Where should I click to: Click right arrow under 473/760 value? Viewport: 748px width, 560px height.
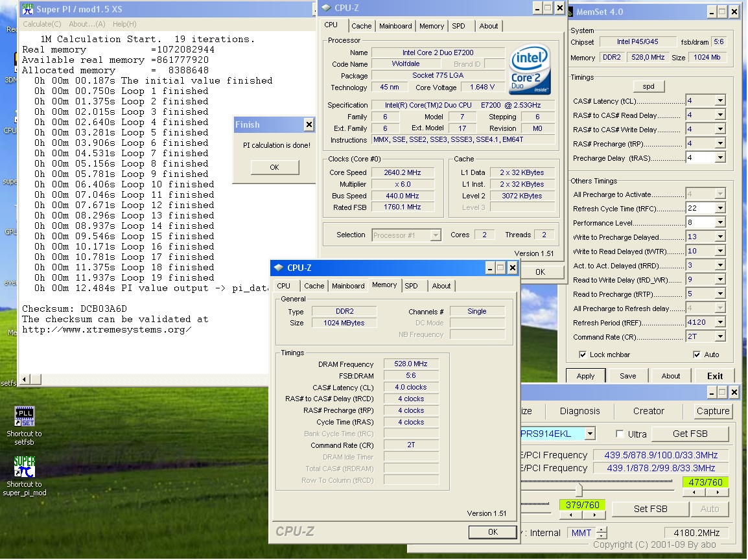718,492
